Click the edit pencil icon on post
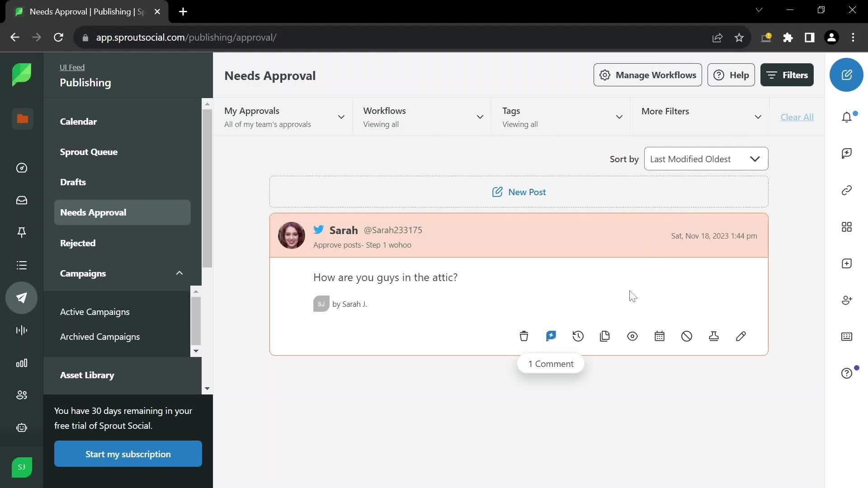The image size is (868, 488). (x=741, y=336)
